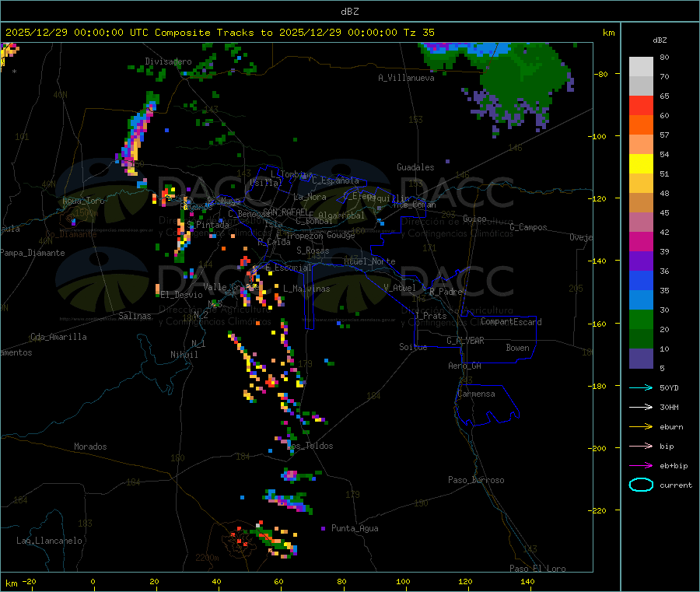Click the Morados map label
Image resolution: width=700 pixels, height=592 pixels.
[90, 447]
